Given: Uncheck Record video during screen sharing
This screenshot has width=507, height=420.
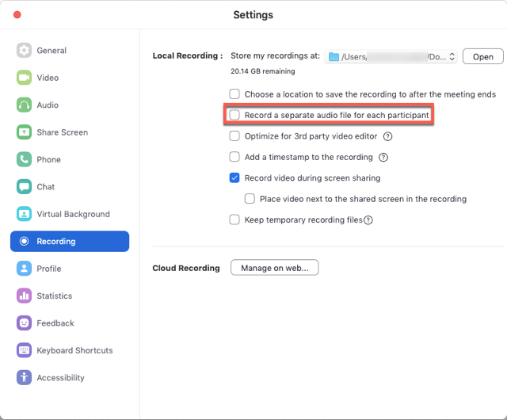Looking at the screenshot, I should (x=234, y=178).
